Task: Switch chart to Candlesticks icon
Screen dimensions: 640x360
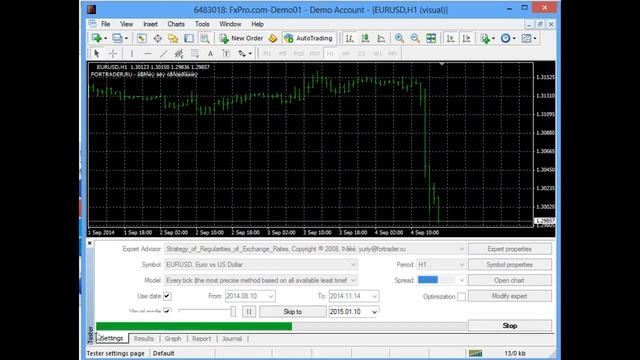Action: [x=365, y=38]
